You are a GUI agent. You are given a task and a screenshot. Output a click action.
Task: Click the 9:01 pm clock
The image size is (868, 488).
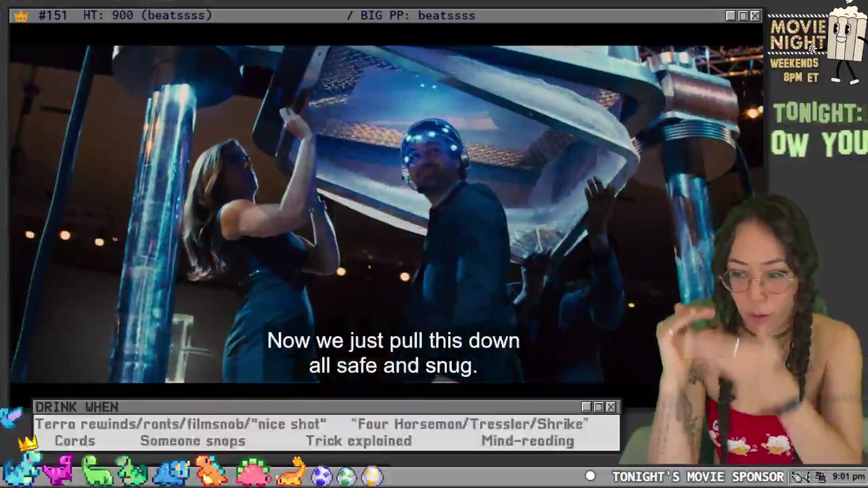849,477
